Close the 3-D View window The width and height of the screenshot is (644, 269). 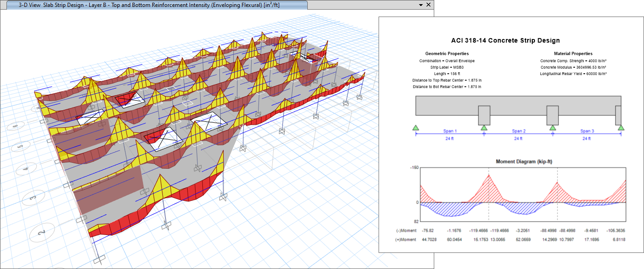[x=429, y=5]
